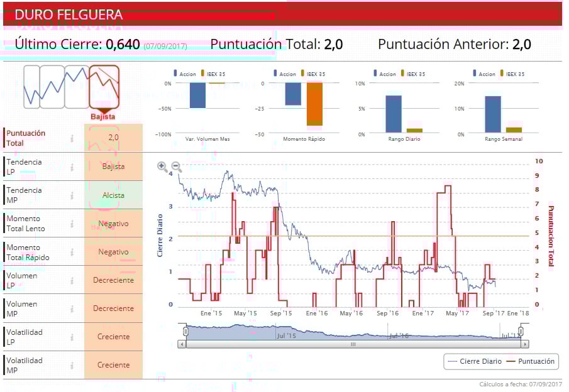This screenshot has width=569, height=392.
Task: Click the horizontal scrollbar thumb under the navigator
Action: point(353,344)
